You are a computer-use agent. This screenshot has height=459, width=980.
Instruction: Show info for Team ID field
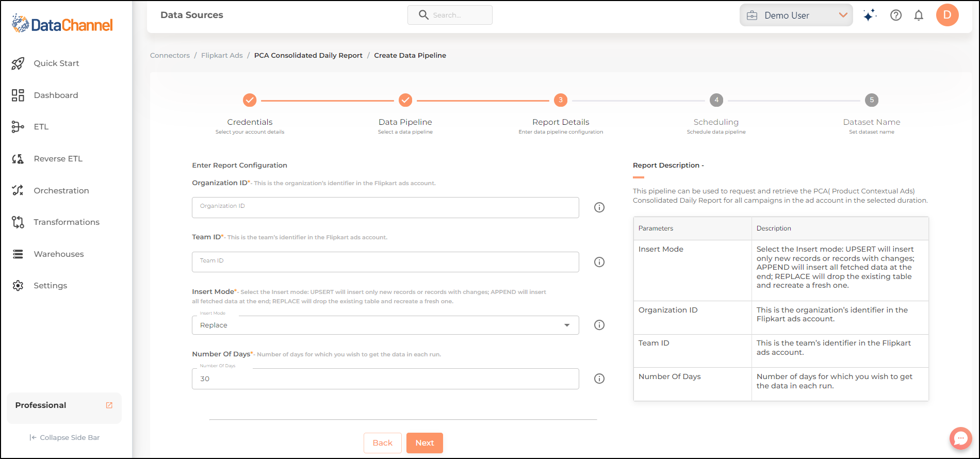tap(599, 262)
